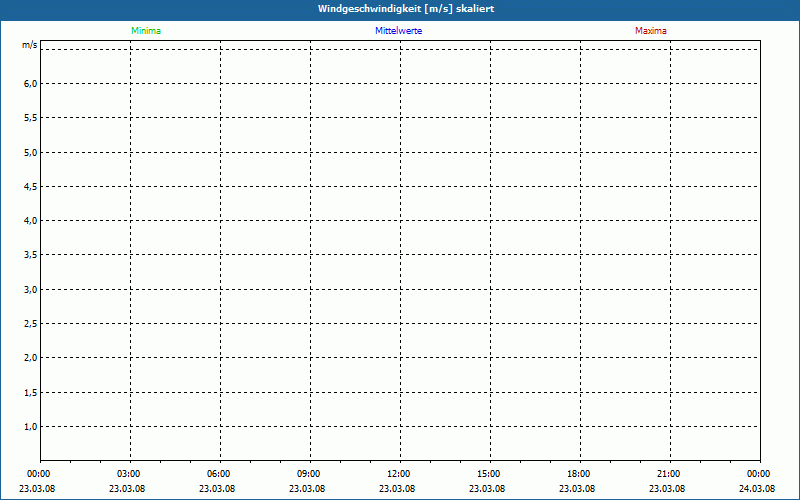Click the 24.03.08 date label
The image size is (800, 500).
click(x=757, y=489)
